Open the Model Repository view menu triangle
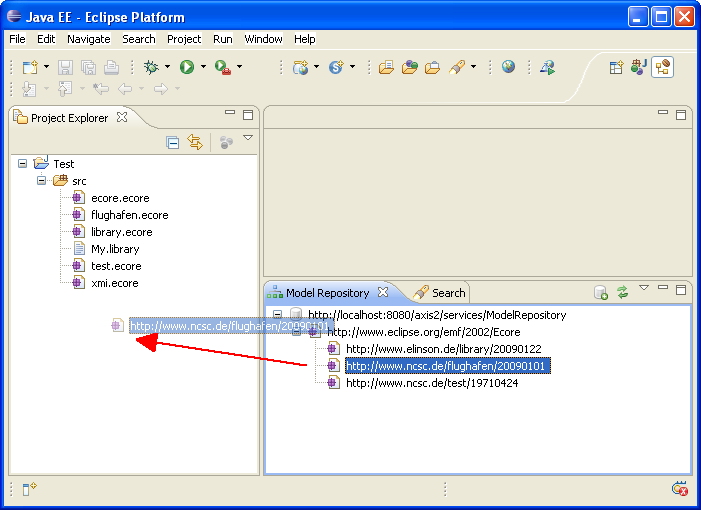The height and width of the screenshot is (510, 701). [x=644, y=287]
